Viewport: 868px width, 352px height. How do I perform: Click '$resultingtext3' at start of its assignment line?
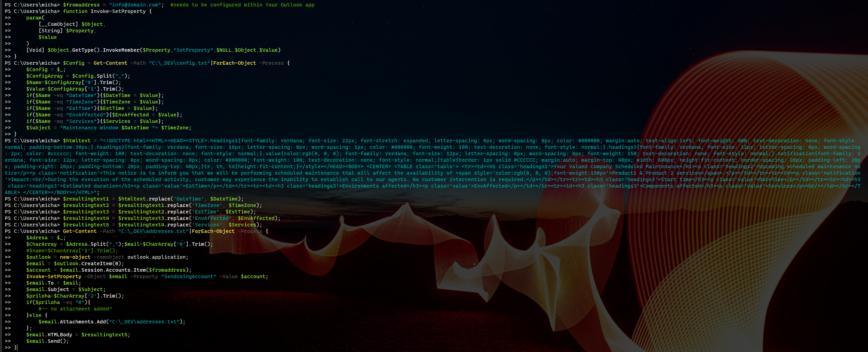(86, 212)
